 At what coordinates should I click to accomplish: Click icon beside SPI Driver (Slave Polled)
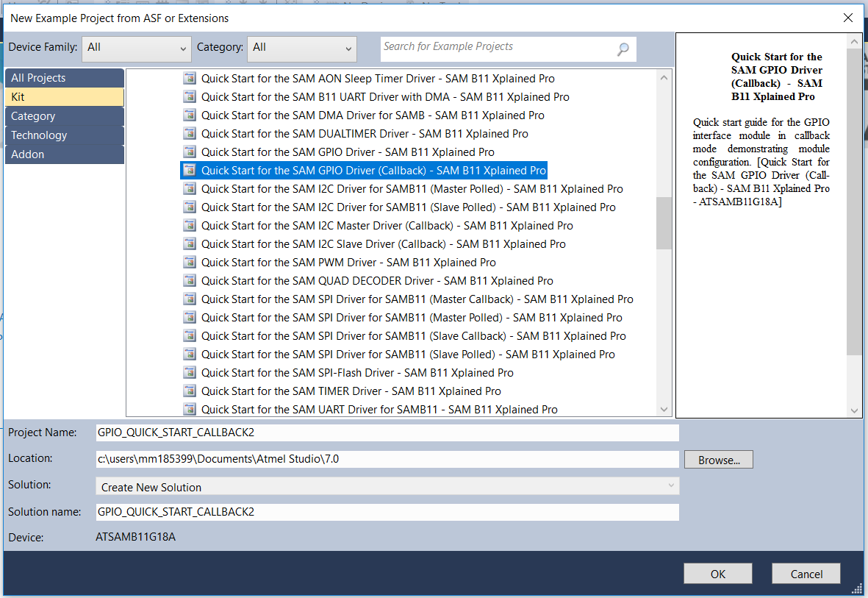pos(190,354)
